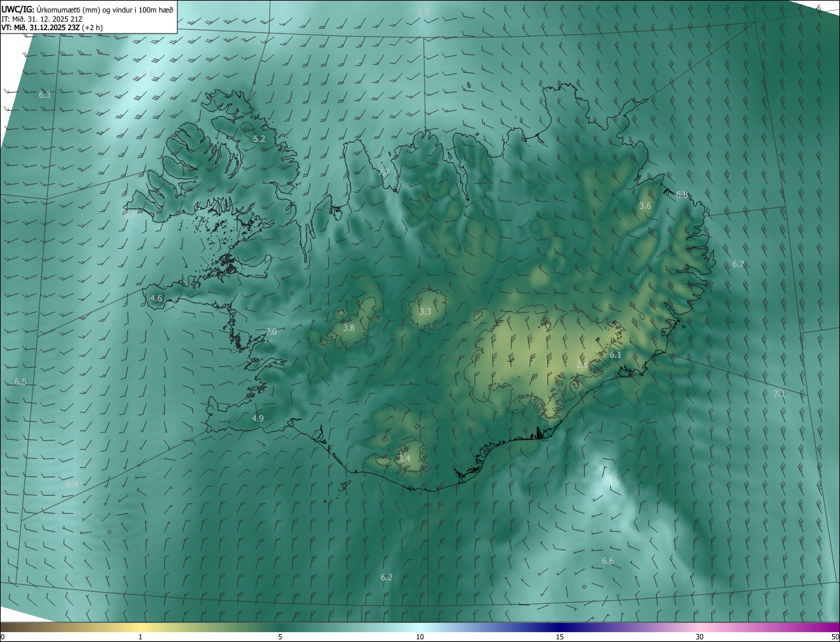Click the 2.6 value on the large glacier
Image resolution: width=840 pixels, height=642 pixels.
(582, 364)
